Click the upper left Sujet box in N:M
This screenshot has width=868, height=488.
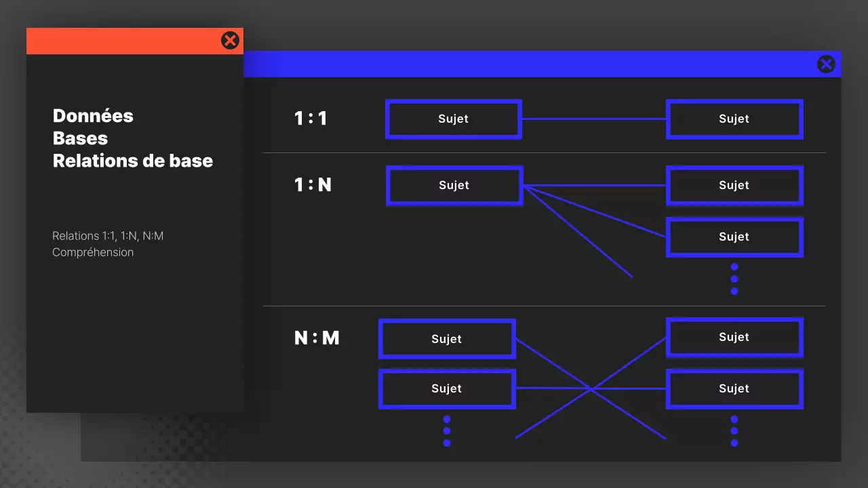tap(447, 339)
